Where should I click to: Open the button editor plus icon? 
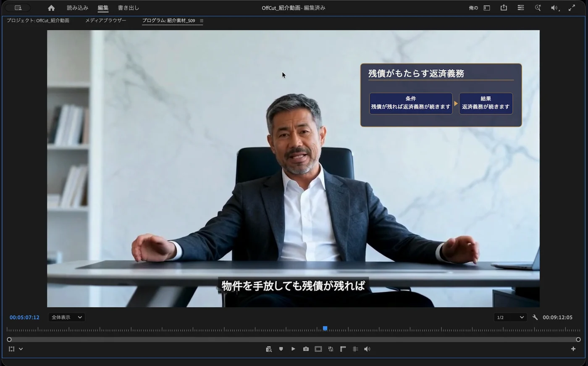(573, 349)
